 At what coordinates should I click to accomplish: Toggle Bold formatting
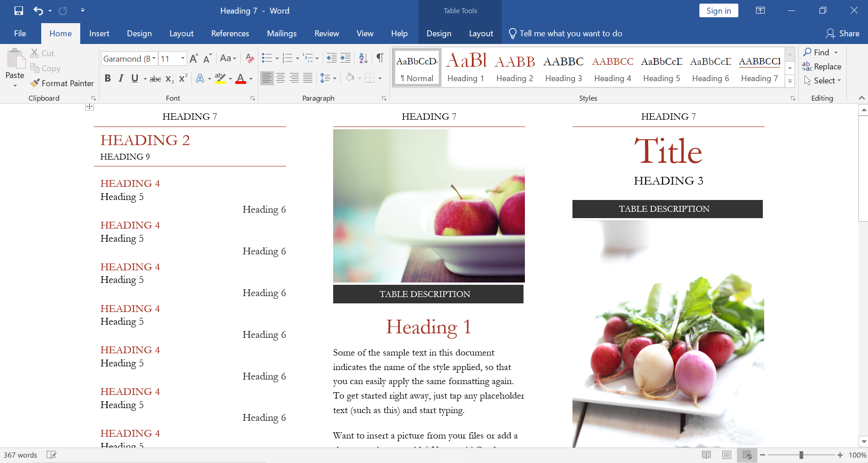pos(107,78)
